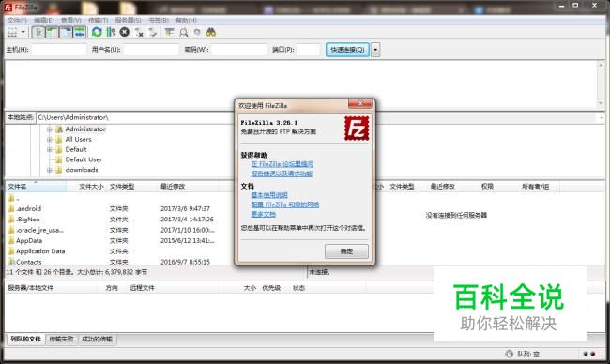Open the 查看(V) menu
Viewport: 610px width, 364px height.
pyautogui.click(x=70, y=20)
